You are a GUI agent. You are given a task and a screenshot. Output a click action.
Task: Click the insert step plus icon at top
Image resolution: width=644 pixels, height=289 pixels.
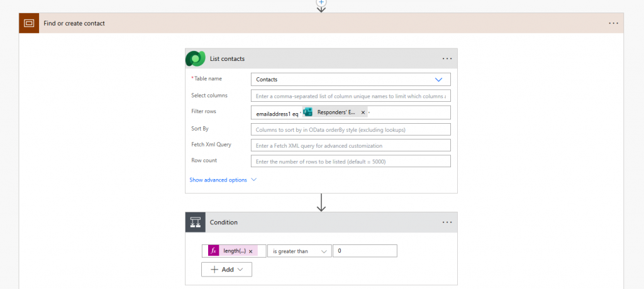point(321,3)
